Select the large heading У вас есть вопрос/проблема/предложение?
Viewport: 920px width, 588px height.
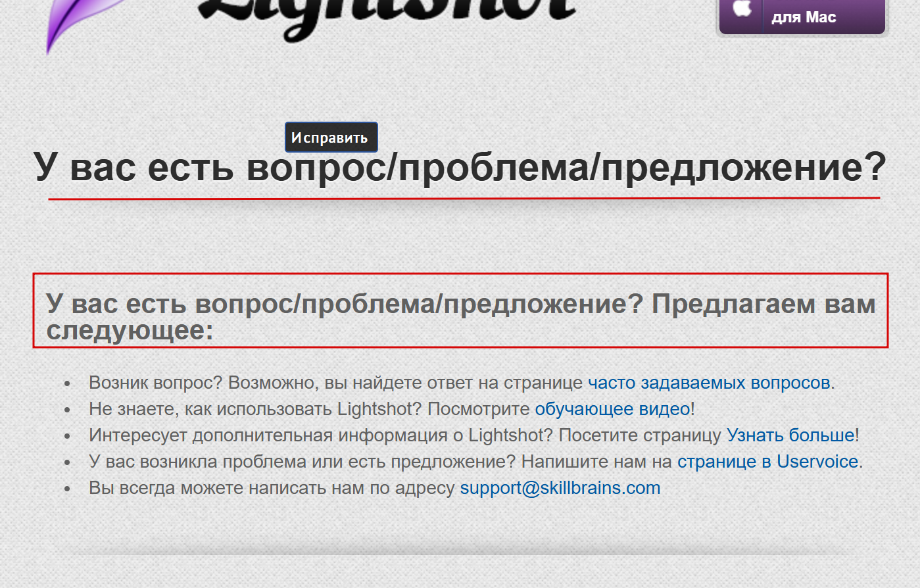[460, 166]
